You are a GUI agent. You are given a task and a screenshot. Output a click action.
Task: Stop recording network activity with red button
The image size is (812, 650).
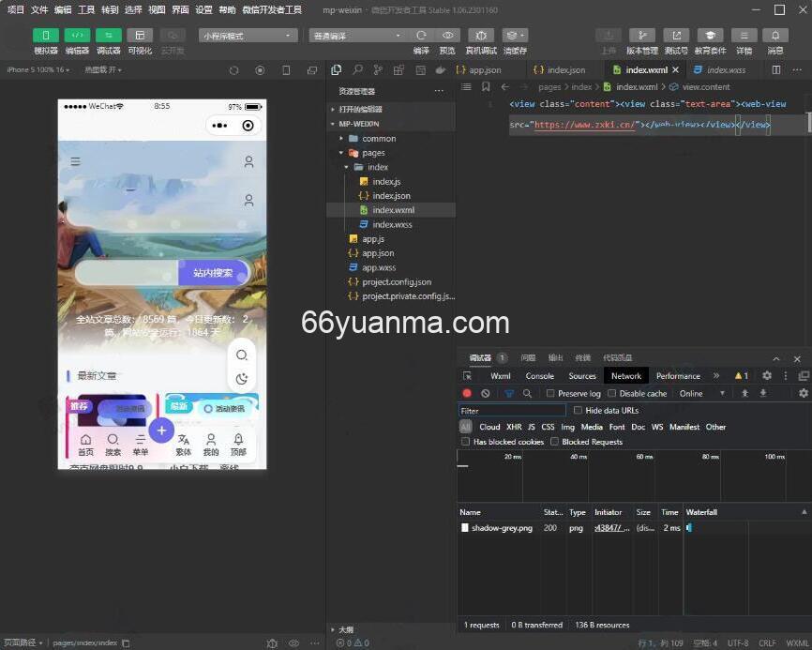pyautogui.click(x=467, y=394)
